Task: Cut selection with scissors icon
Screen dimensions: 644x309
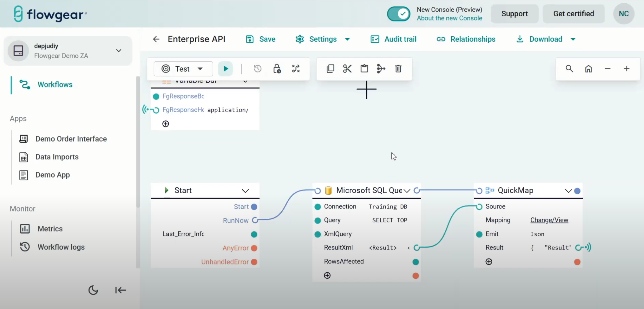Action: tap(347, 69)
